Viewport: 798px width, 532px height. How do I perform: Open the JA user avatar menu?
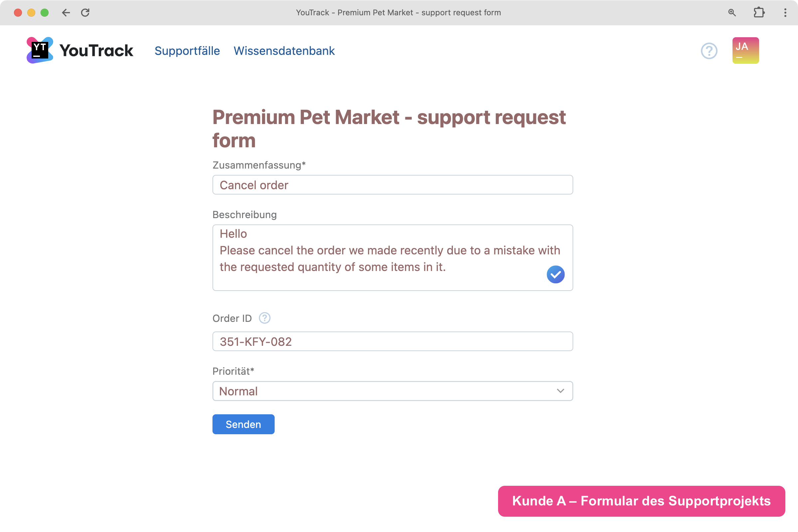pyautogui.click(x=745, y=51)
